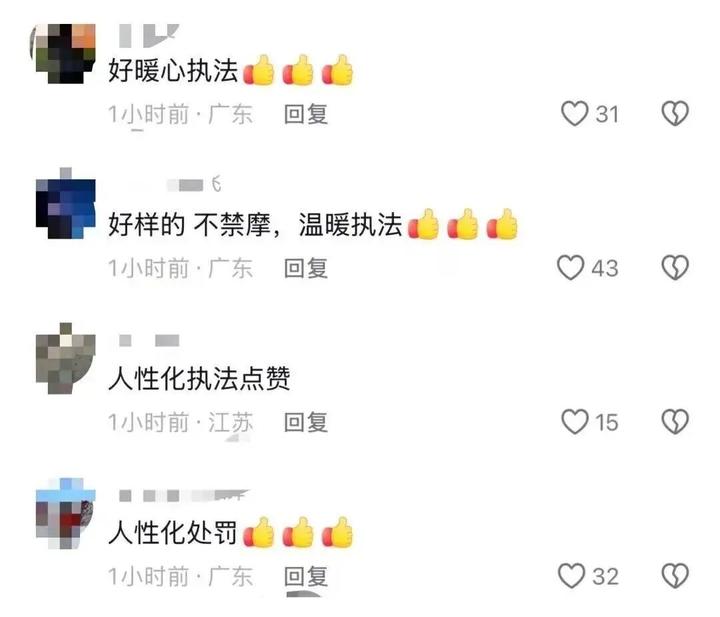This screenshot has height=617, width=720.
Task: Select the comment text 人性化执法点赞
Action: [199, 379]
